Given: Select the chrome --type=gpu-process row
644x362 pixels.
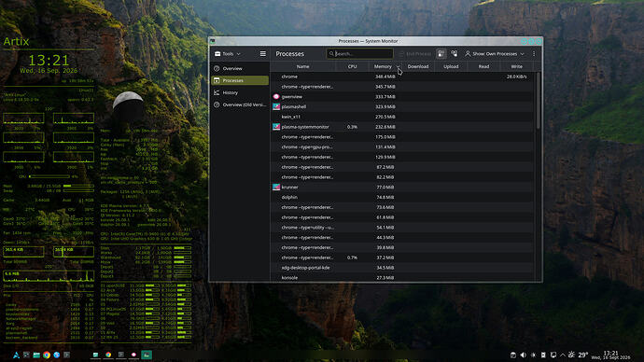Looking at the screenshot, I should 402,146.
